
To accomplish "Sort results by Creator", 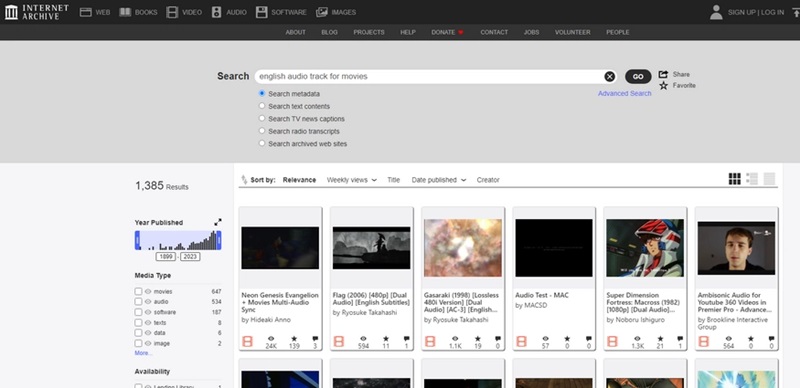I will click(x=488, y=180).
